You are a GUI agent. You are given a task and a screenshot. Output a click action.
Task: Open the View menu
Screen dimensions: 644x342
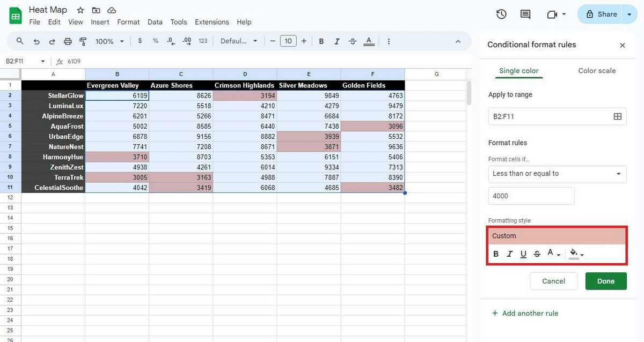76,22
